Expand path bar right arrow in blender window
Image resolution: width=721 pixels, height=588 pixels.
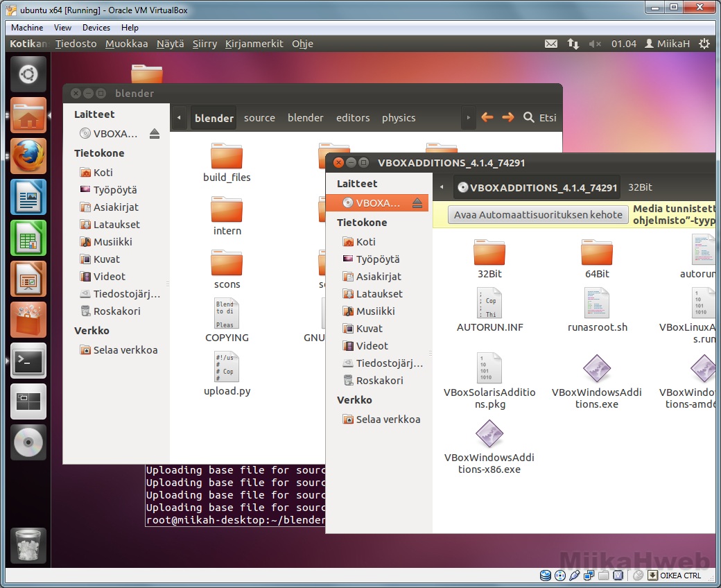coord(468,118)
